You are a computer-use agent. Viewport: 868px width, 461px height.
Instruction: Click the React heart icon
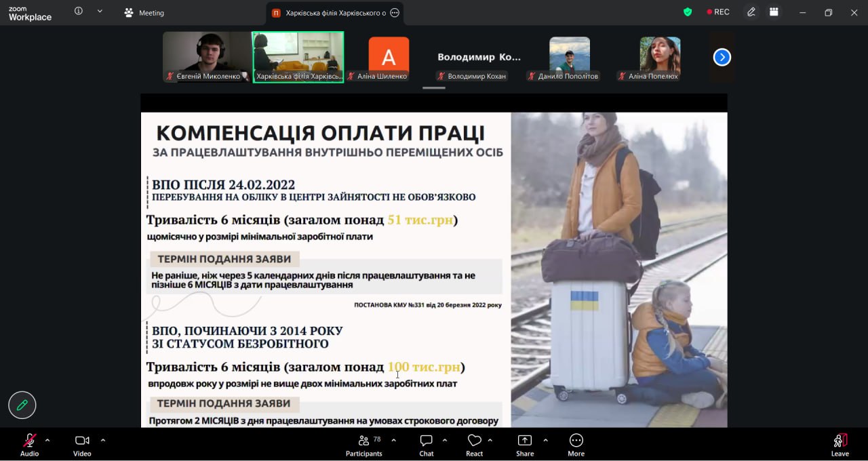474,445
